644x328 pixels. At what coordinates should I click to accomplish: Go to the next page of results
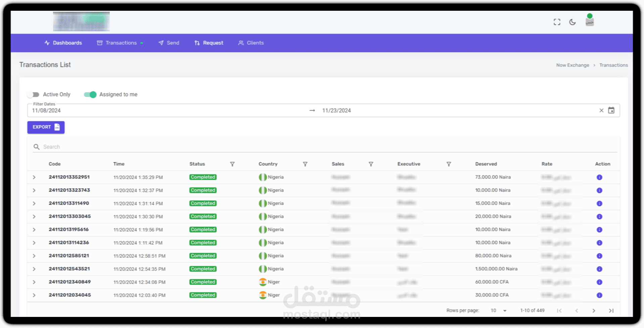594,311
